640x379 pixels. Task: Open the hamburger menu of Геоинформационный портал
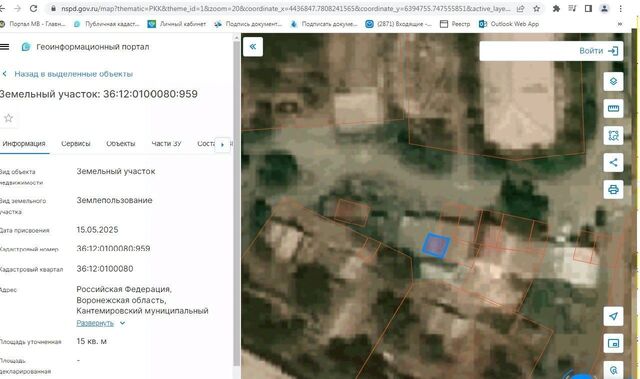(4, 47)
